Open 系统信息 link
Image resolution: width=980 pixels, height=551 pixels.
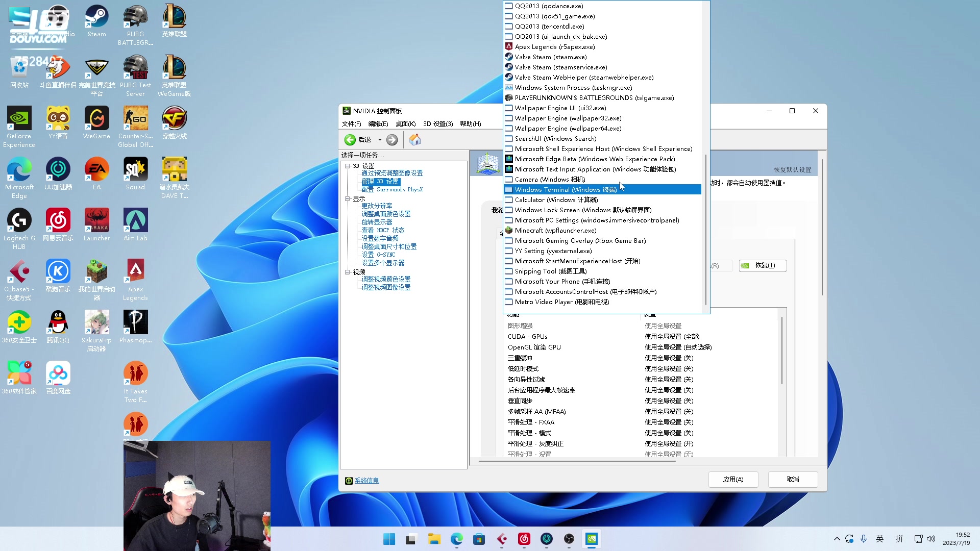pos(367,481)
